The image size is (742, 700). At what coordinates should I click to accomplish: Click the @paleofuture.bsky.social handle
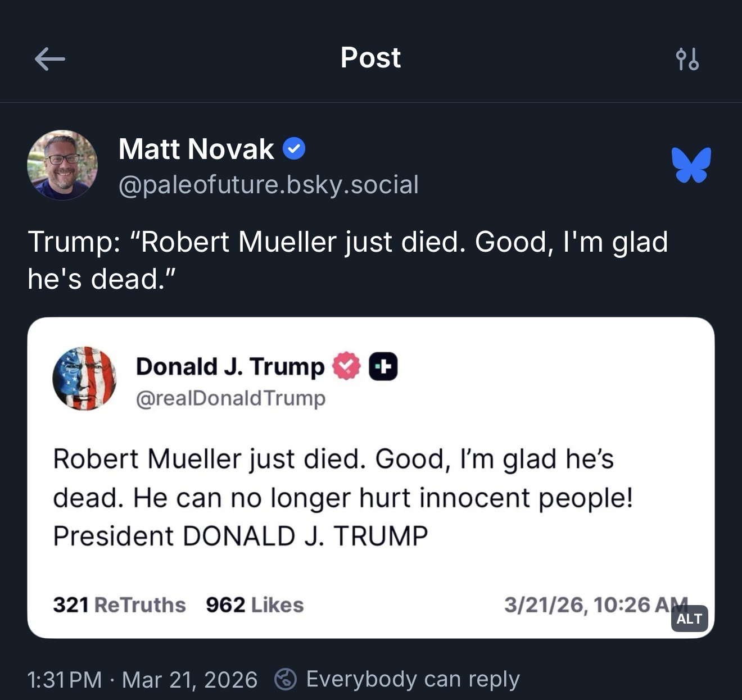tap(268, 185)
